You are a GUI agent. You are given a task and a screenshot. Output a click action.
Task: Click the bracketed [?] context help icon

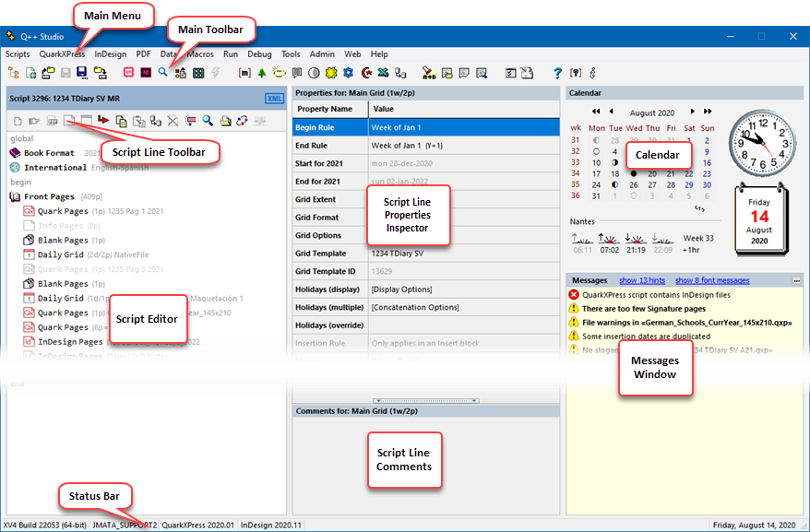(576, 73)
